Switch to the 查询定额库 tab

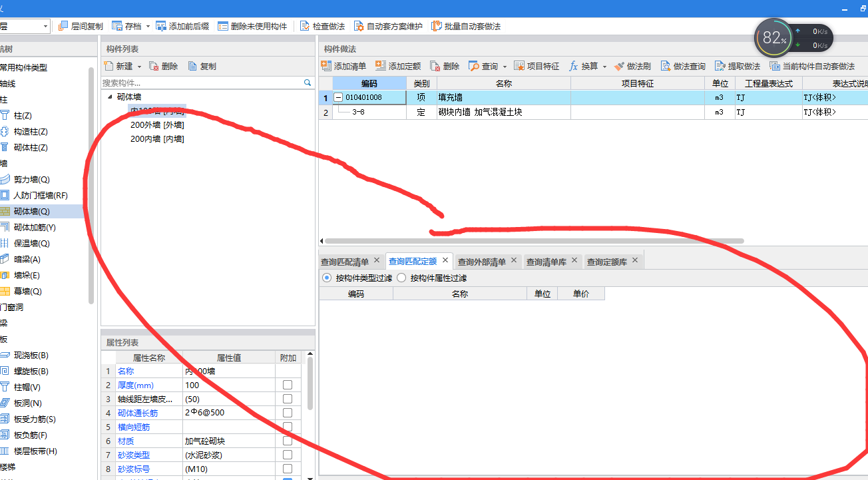tap(607, 262)
